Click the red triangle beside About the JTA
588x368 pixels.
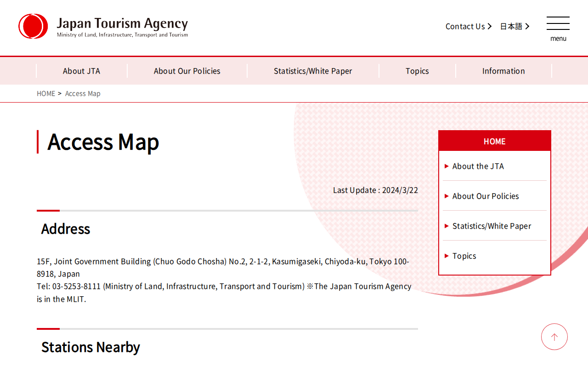tap(447, 166)
